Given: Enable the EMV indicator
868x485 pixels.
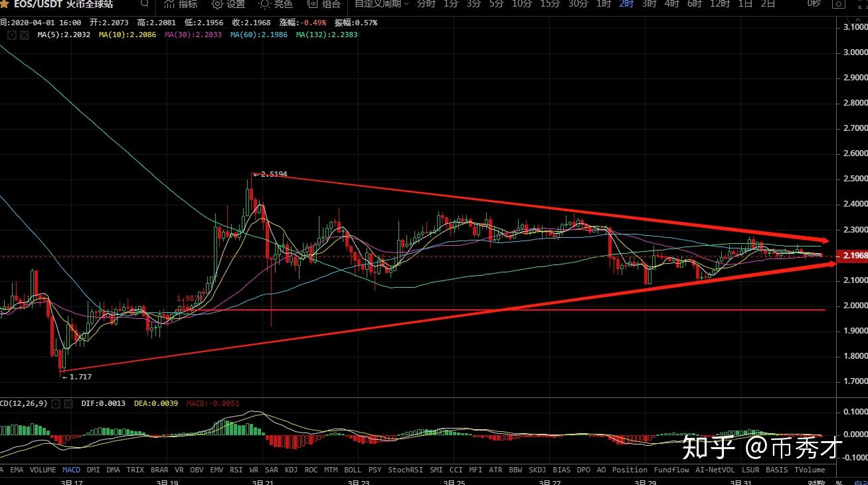Looking at the screenshot, I should click(x=217, y=470).
